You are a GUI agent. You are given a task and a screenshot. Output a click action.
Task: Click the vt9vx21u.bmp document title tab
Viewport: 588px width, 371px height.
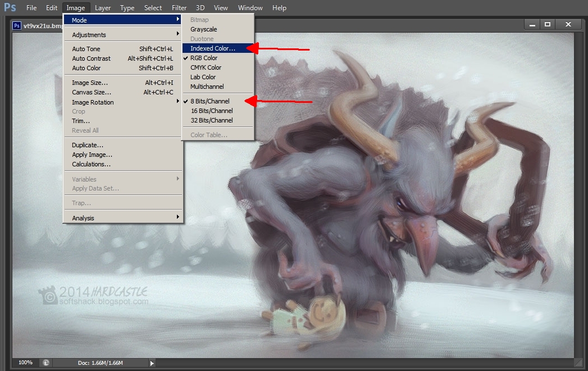(42, 26)
